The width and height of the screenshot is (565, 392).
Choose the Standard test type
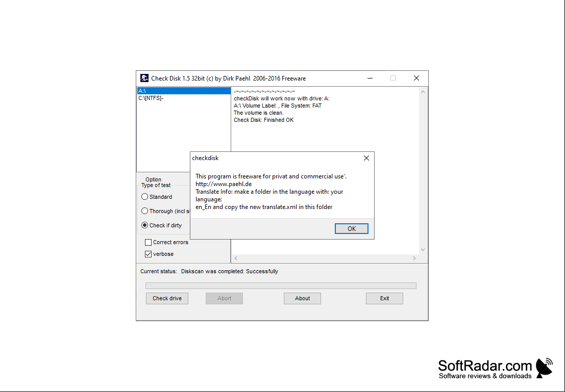pyautogui.click(x=157, y=197)
